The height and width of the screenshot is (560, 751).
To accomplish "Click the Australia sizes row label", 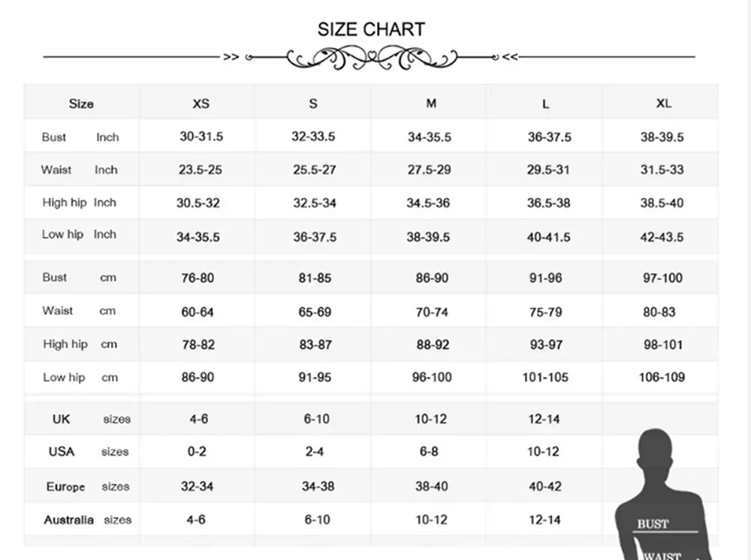I will (x=87, y=519).
